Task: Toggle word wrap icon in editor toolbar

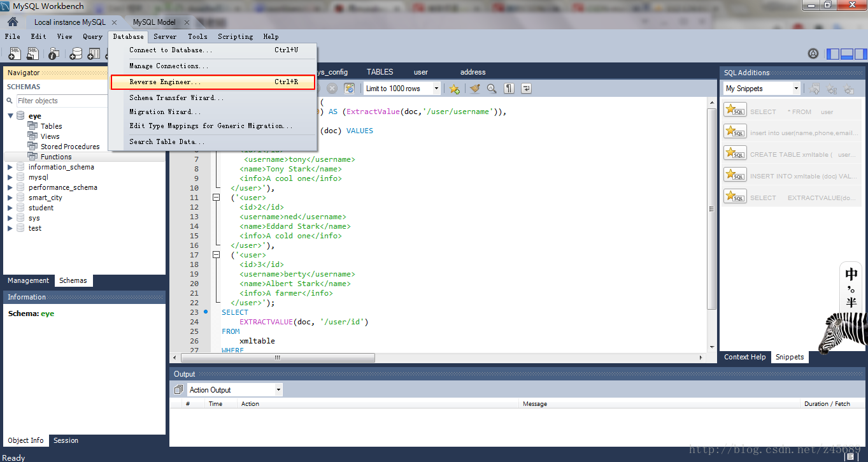Action: (x=526, y=89)
